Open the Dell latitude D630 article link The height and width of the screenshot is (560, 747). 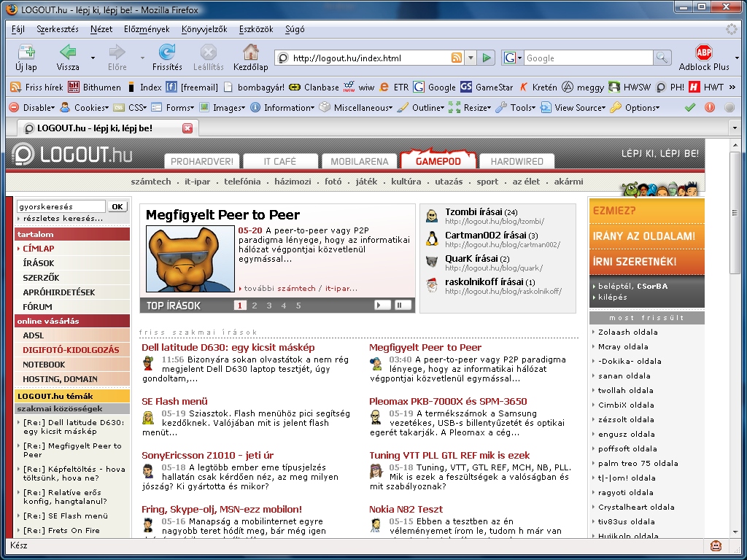click(x=228, y=348)
